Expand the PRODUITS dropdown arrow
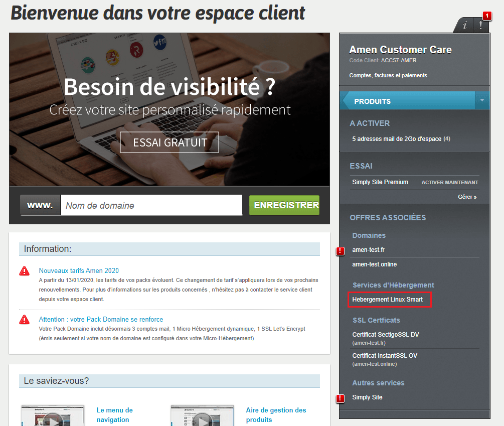Screen dimensions: 504x426 [482, 100]
